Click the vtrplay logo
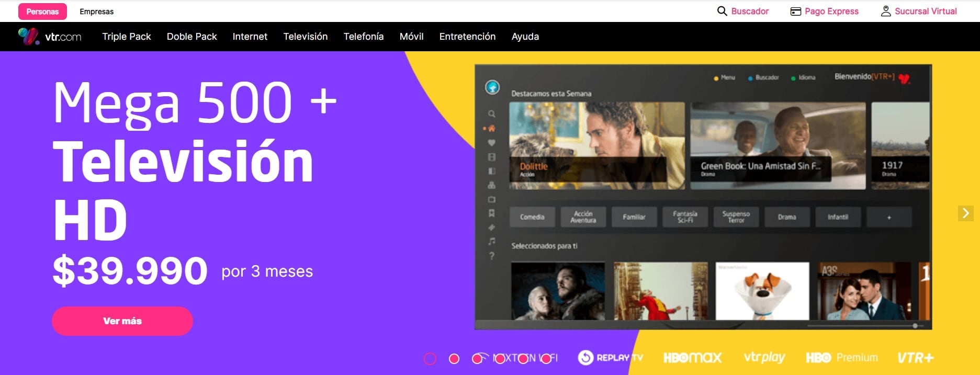Screen dimensions: 980x375 pos(764,357)
